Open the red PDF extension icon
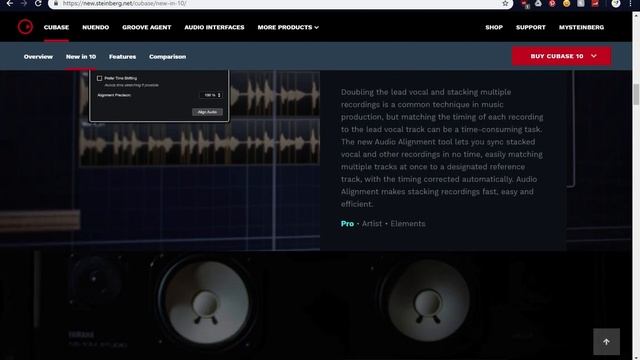The width and height of the screenshot is (640, 360). (595, 3)
